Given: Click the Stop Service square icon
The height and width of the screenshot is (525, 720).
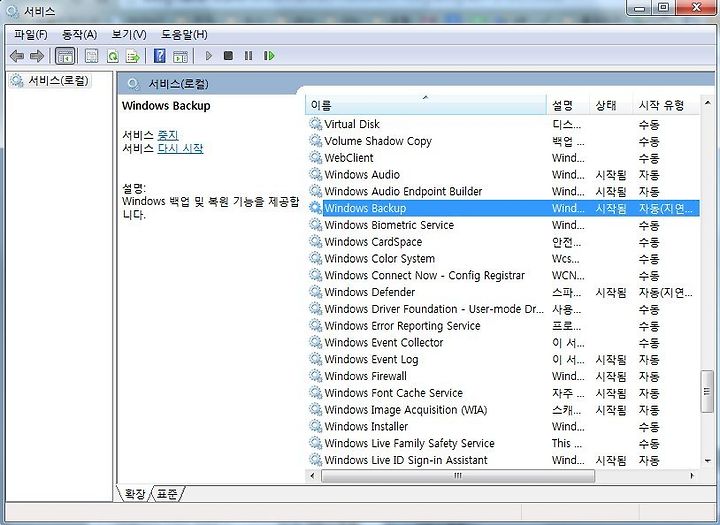Looking at the screenshot, I should click(228, 56).
